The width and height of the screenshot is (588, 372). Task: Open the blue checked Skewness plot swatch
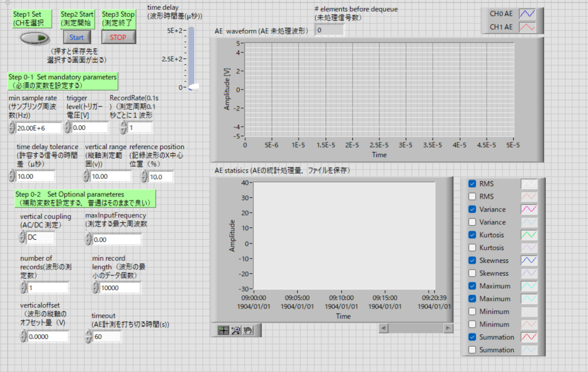point(529,260)
